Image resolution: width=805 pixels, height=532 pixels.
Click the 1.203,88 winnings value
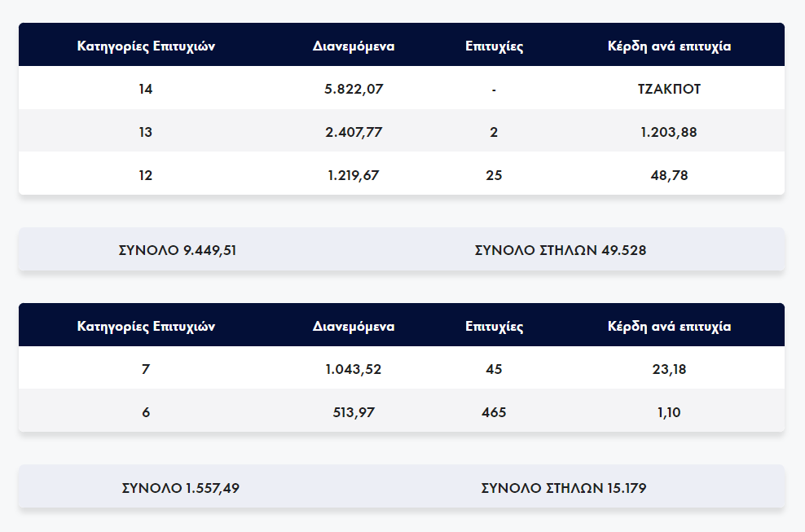coord(669,132)
